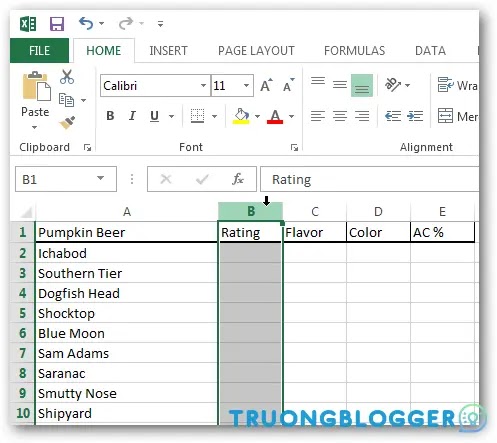Screen dimensions: 497x443
Task: Open the Font dialog launcher
Action: click(294, 147)
